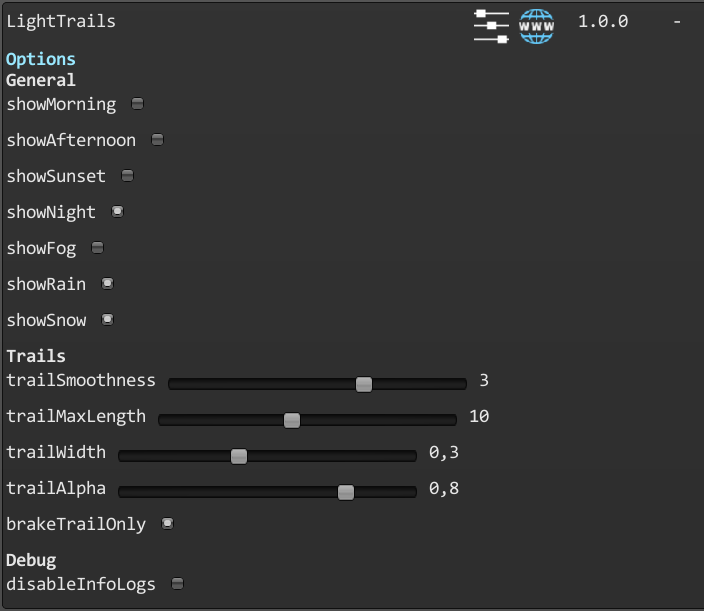Enable the disableInfoLogs checkbox
The height and width of the screenshot is (611, 704).
[x=178, y=584]
